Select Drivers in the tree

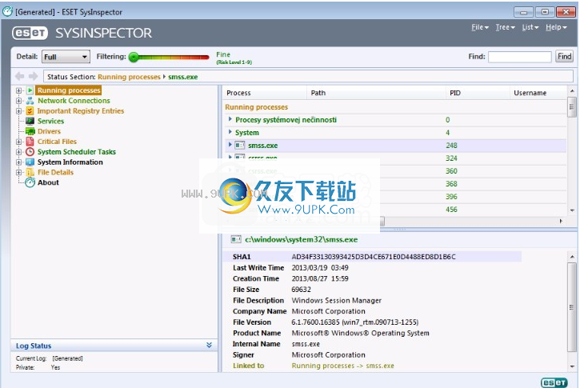click(x=49, y=131)
